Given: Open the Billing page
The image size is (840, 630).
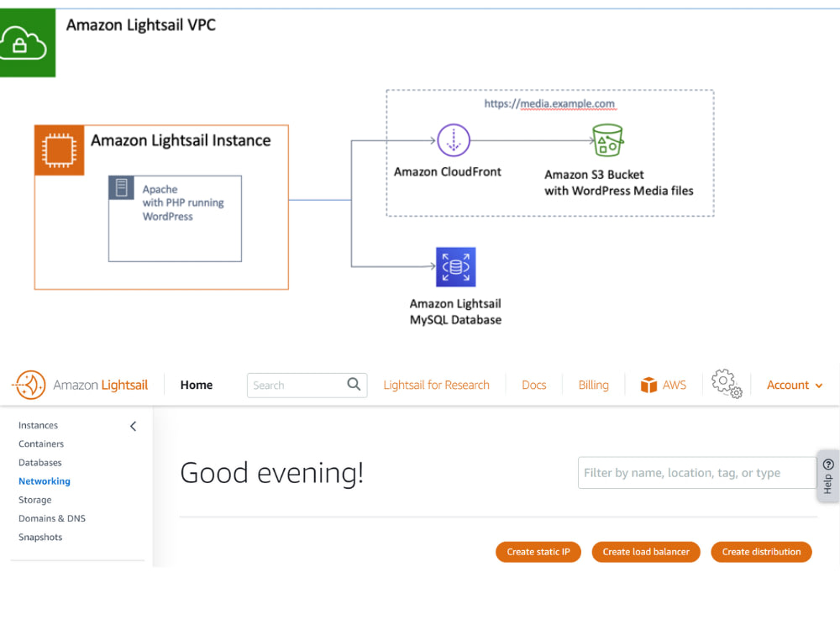Looking at the screenshot, I should tap(593, 385).
